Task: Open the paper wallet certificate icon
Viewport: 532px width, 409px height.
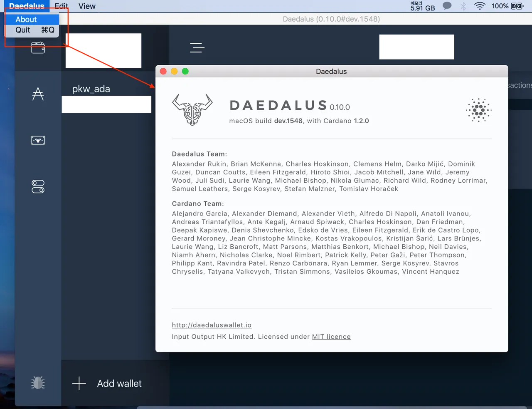Action: coord(38,140)
